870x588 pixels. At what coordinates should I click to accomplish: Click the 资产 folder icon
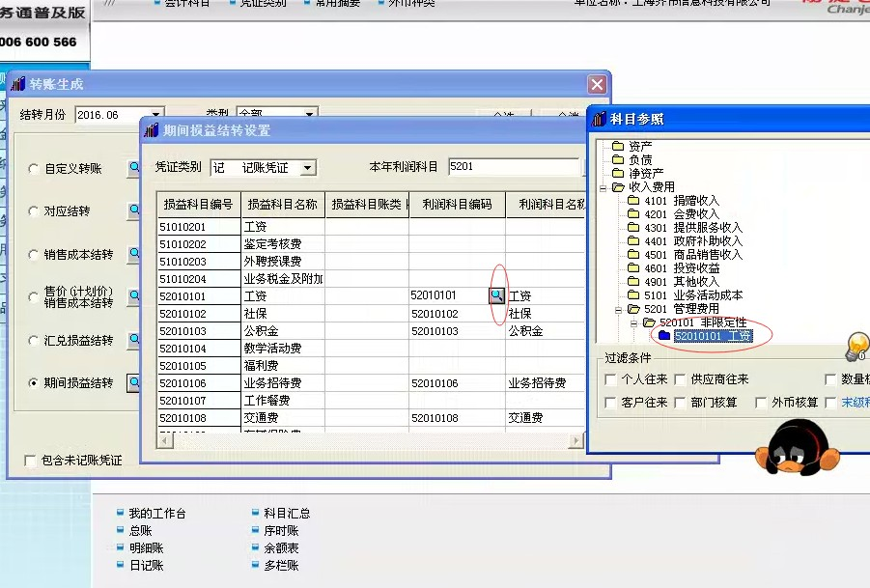click(x=618, y=146)
